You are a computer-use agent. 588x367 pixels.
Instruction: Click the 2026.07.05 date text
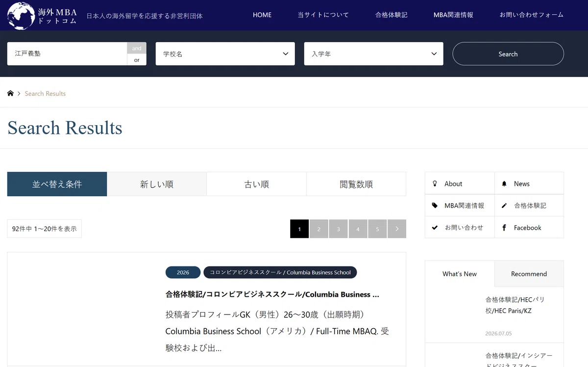click(499, 333)
